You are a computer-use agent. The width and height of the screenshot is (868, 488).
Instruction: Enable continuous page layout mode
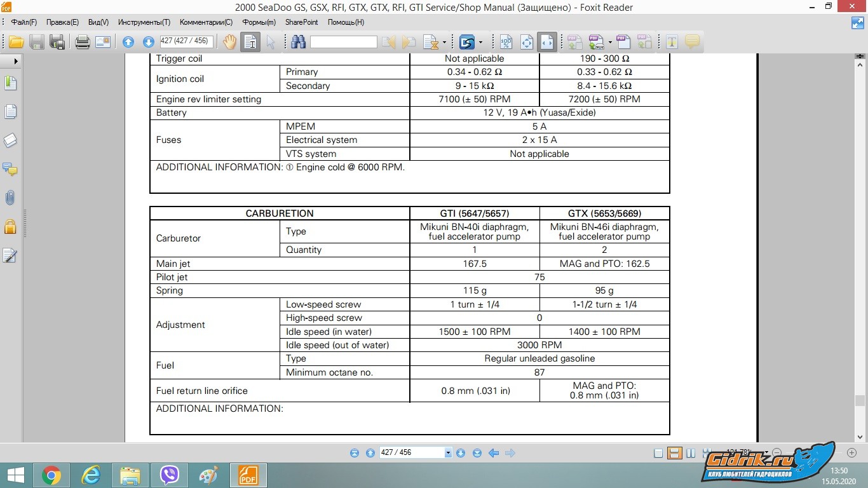click(674, 453)
